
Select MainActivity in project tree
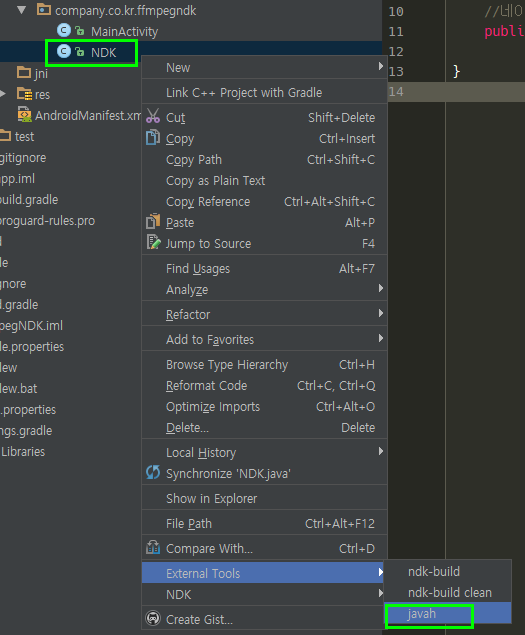(124, 31)
